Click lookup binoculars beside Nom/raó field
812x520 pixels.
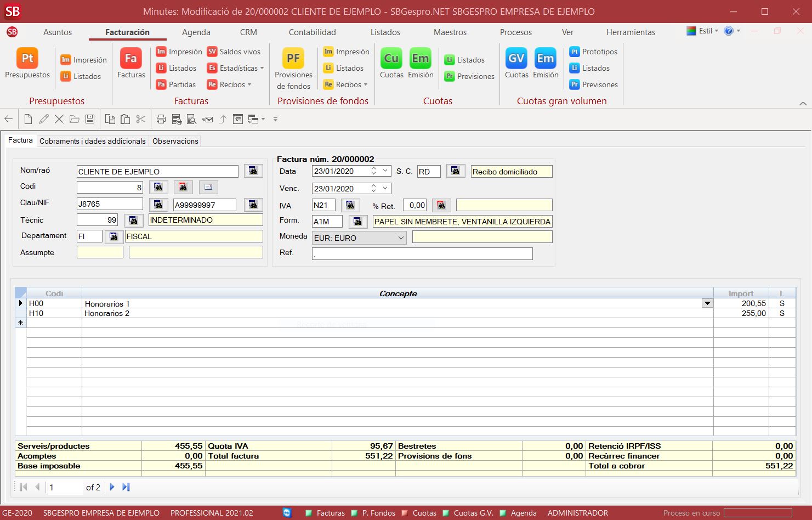253,171
